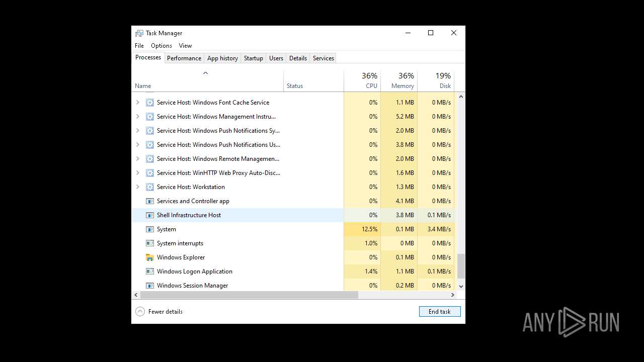Select the Windows Logon Application name
The height and width of the screenshot is (362, 644).
point(195,271)
